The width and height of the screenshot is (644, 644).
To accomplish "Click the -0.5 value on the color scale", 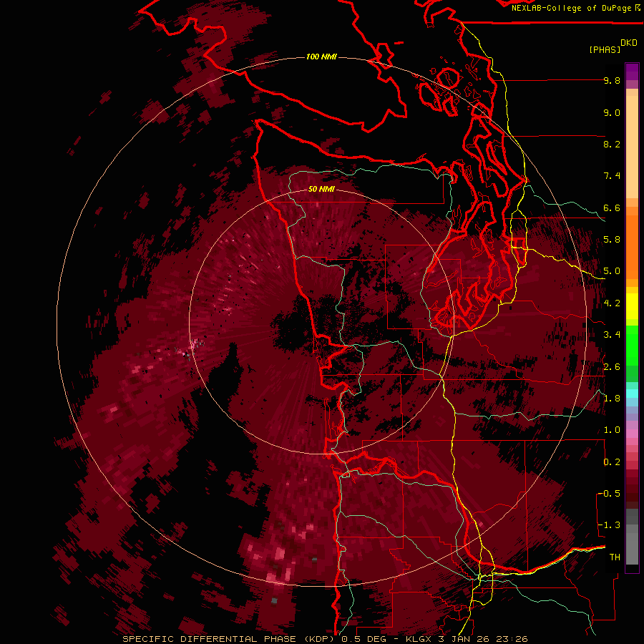I will tap(609, 494).
